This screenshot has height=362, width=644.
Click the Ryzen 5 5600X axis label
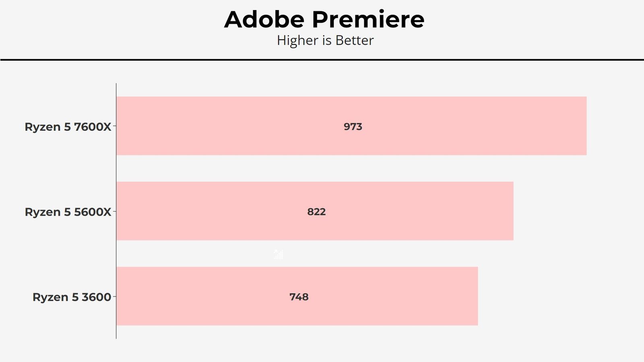click(x=68, y=212)
